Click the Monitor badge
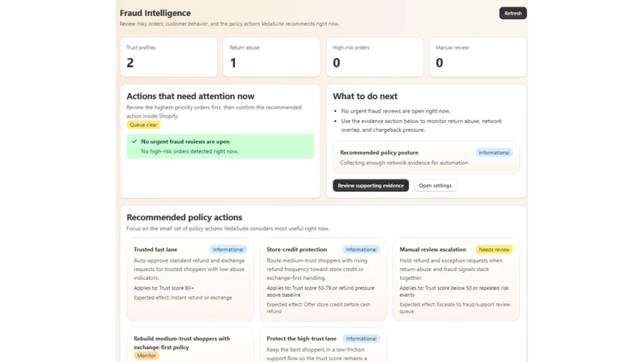Screen dimensions: 644x362 (147, 356)
